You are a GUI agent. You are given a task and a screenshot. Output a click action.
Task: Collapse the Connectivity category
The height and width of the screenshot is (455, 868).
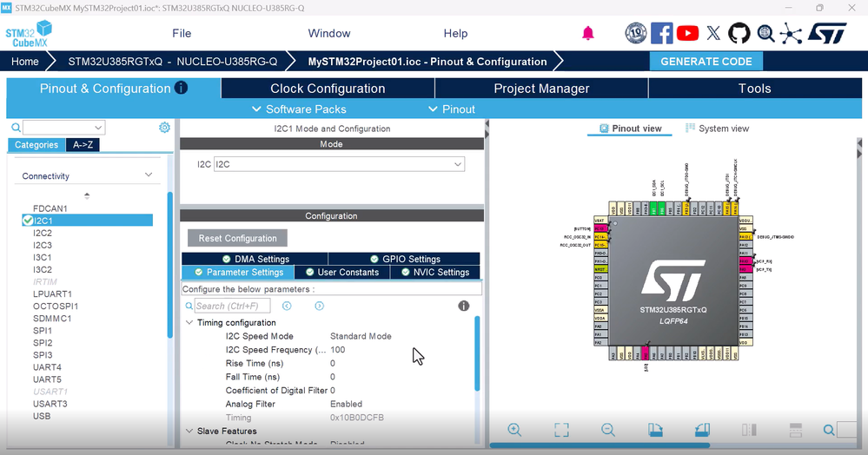(x=149, y=175)
